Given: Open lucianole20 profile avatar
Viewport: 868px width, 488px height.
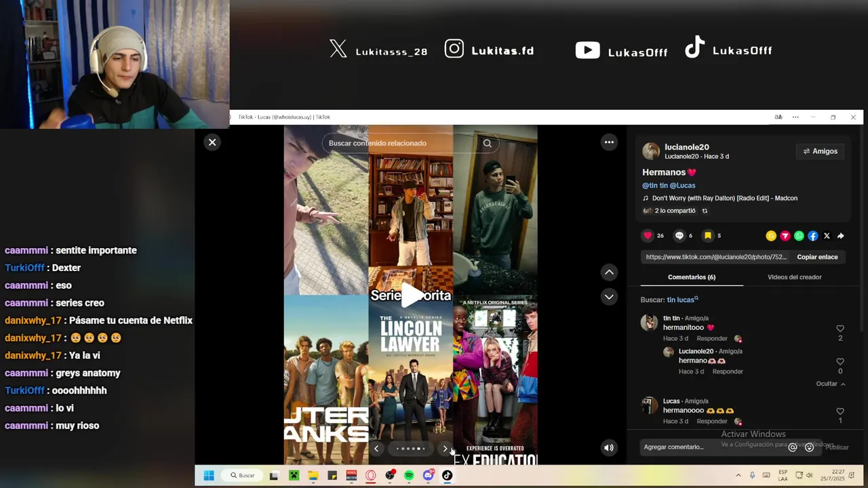Looking at the screenshot, I should (x=651, y=151).
